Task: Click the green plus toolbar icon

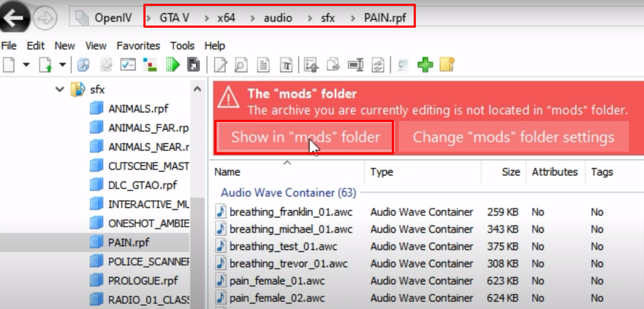Action: point(425,64)
